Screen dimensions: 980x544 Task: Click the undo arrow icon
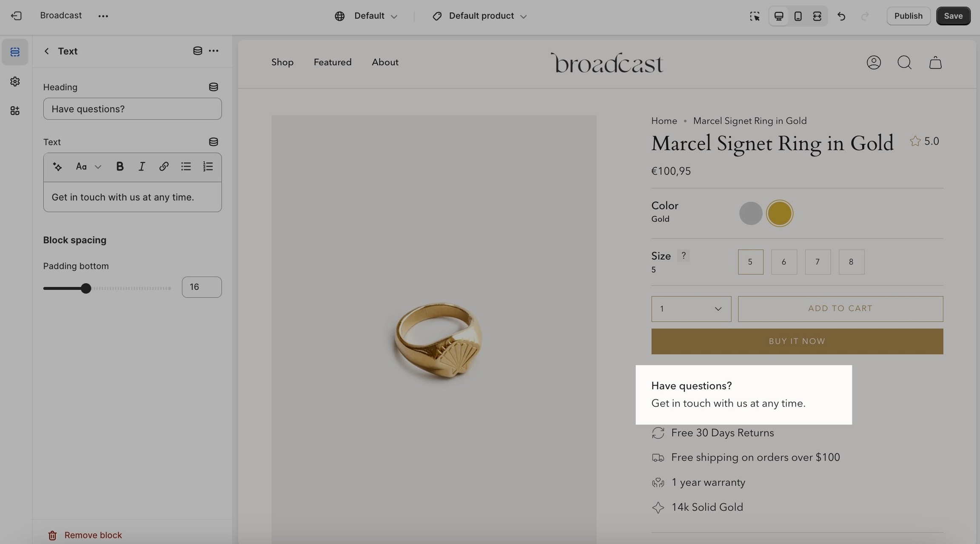pyautogui.click(x=841, y=16)
